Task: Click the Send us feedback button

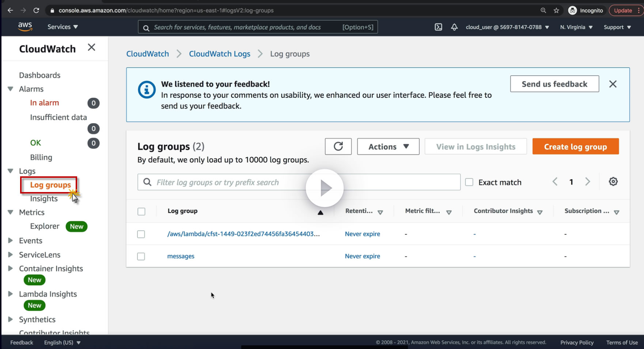Action: [554, 84]
